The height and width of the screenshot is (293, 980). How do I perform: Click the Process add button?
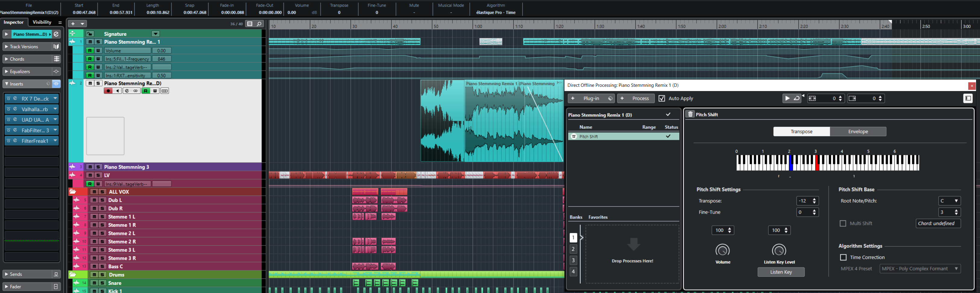click(636, 99)
